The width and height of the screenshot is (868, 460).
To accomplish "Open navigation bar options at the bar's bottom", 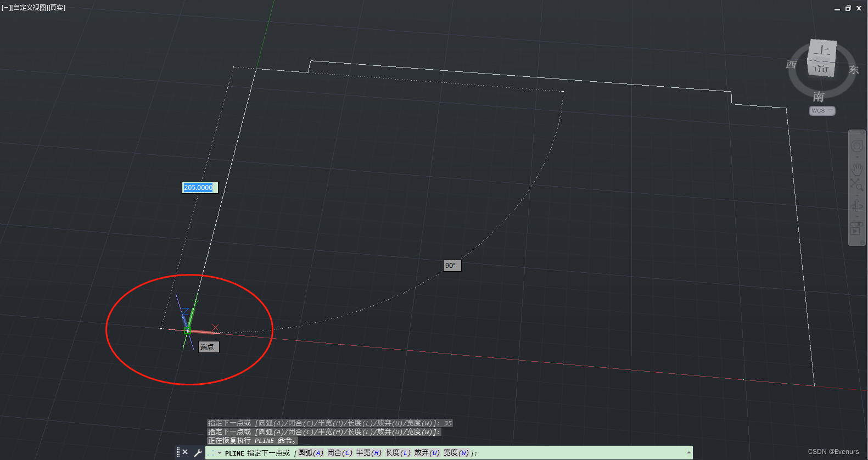I will [863, 242].
